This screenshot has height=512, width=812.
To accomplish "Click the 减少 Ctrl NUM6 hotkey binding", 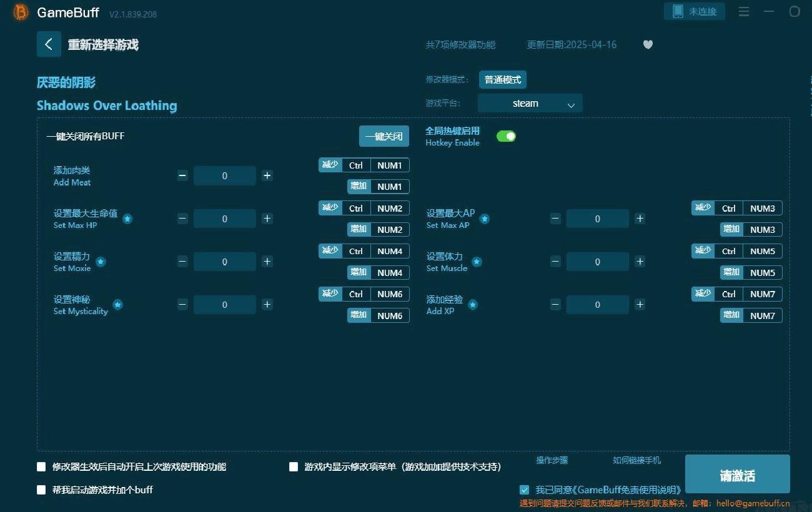I will 364,294.
